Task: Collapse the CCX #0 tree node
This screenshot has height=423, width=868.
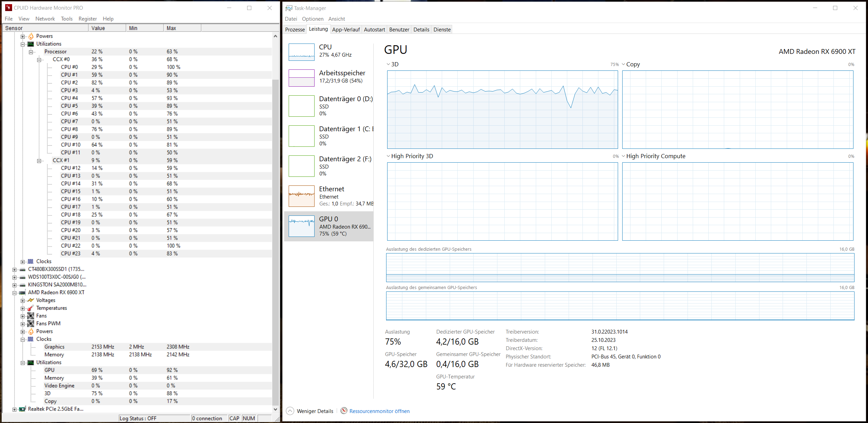Action: (39, 60)
